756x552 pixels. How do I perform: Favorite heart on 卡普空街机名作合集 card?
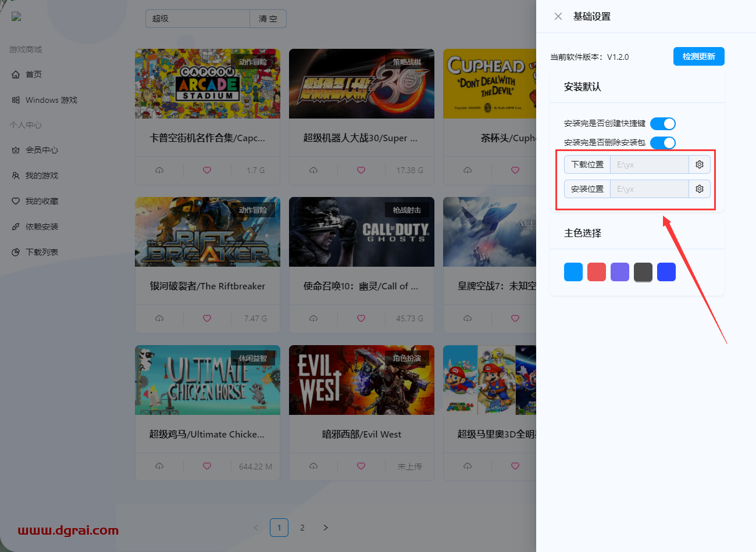[x=207, y=170]
